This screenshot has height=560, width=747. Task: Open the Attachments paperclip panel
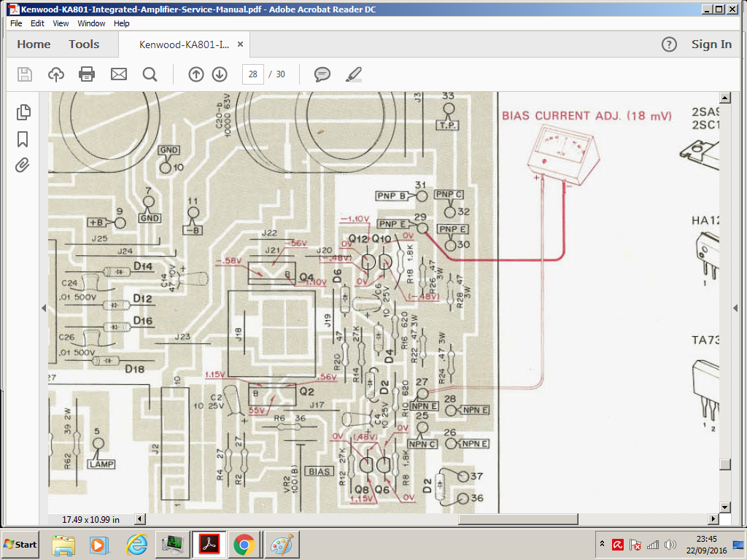[x=23, y=166]
